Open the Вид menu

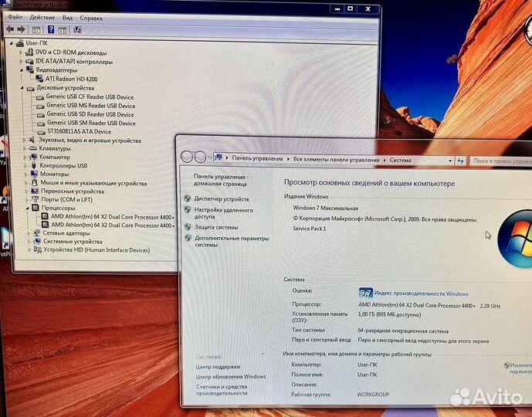(67, 18)
